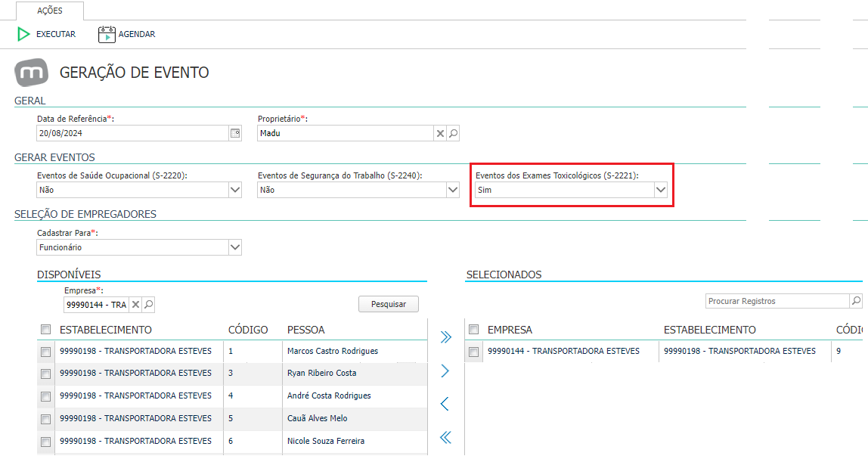868x456 pixels.
Task: Check the selected 99990144 Empresa row
Action: (474, 352)
